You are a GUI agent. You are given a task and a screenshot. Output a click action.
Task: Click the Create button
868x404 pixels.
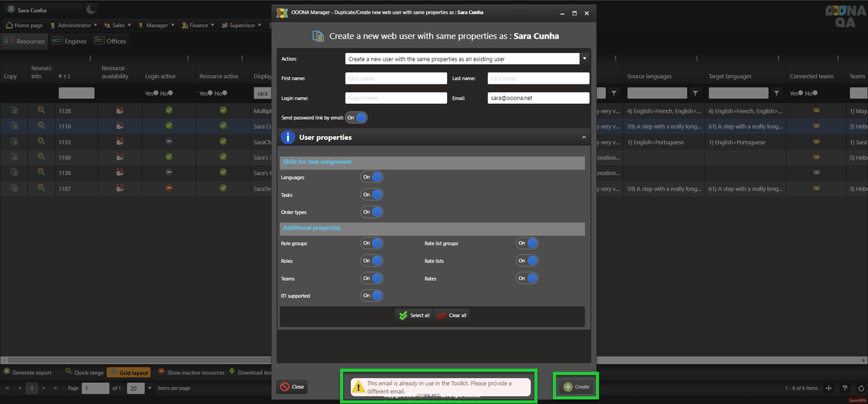576,387
